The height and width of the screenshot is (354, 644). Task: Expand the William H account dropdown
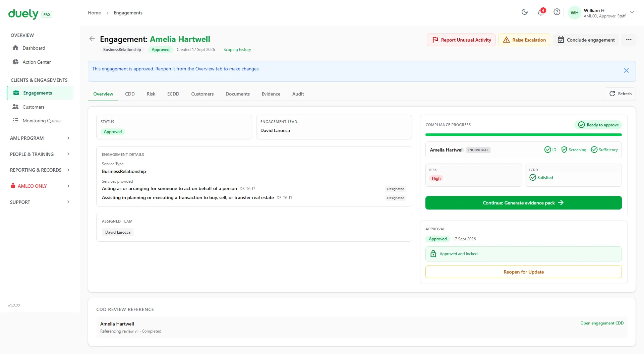pyautogui.click(x=632, y=12)
